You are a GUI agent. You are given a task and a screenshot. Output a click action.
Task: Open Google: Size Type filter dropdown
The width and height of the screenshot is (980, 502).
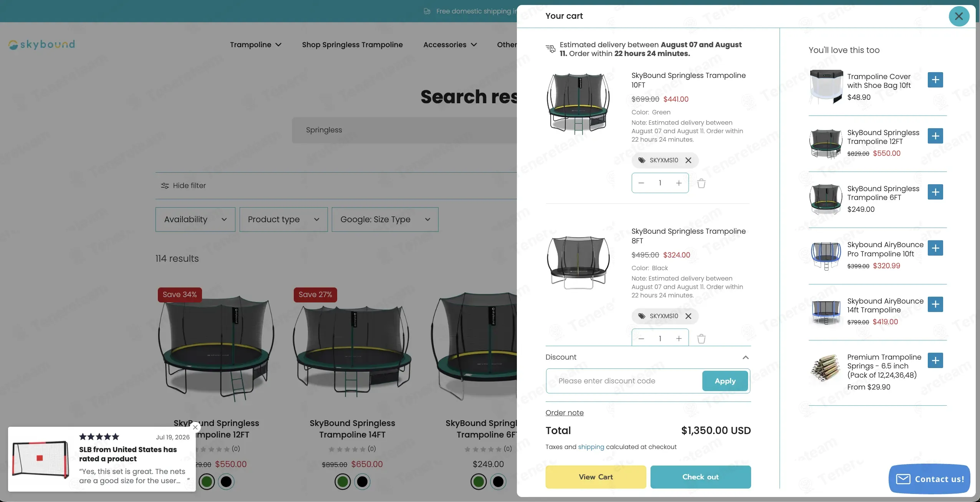pos(385,220)
